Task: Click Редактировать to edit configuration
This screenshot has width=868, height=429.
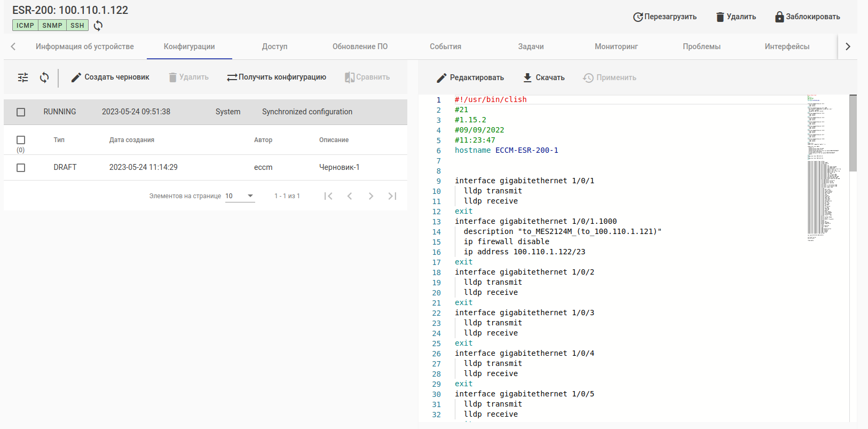Action: 470,77
